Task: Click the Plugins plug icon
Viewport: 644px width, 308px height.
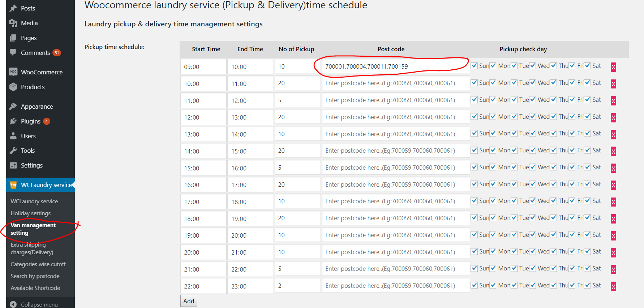Action: tap(13, 121)
